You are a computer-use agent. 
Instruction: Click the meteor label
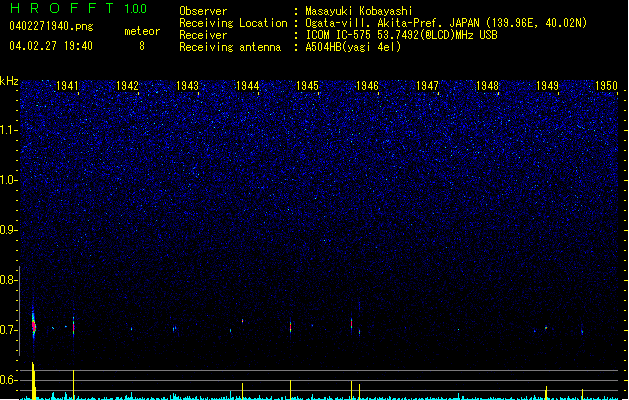142,31
